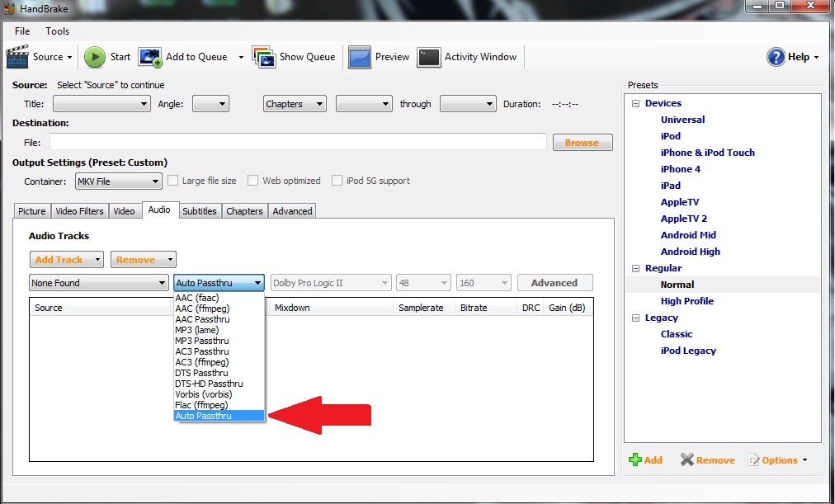The height and width of the screenshot is (504, 835).
Task: Click the Source clapperboard icon
Action: pos(17,56)
